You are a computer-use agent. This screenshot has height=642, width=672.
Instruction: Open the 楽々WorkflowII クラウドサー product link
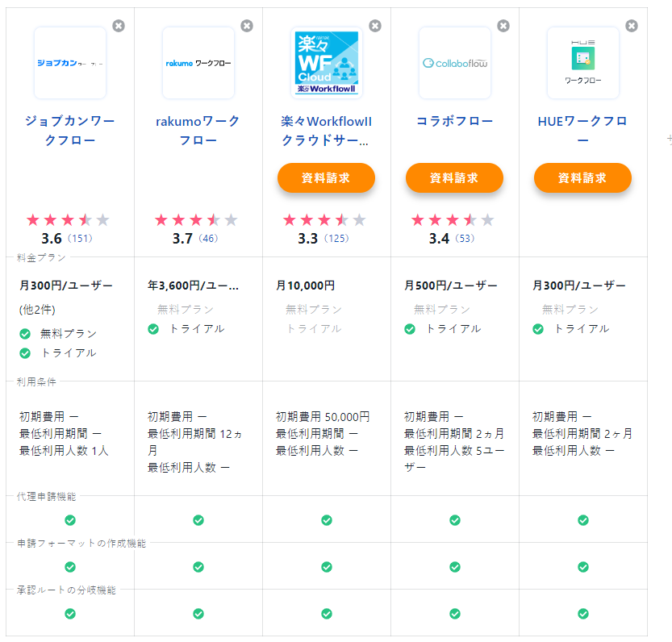327,131
